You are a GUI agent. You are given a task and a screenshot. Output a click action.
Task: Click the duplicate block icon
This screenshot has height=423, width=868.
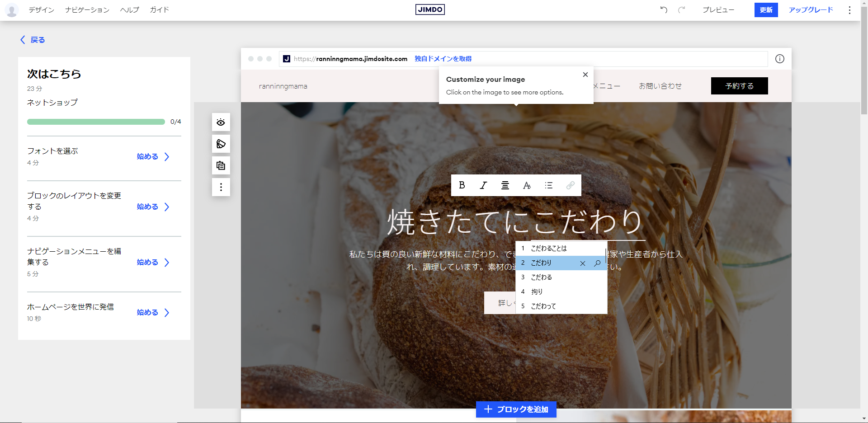pyautogui.click(x=221, y=165)
